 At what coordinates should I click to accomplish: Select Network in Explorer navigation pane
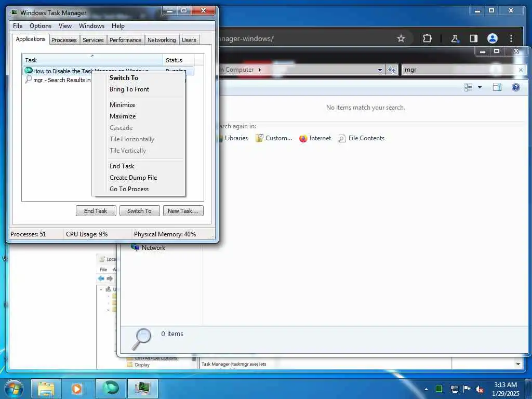[x=148, y=248]
